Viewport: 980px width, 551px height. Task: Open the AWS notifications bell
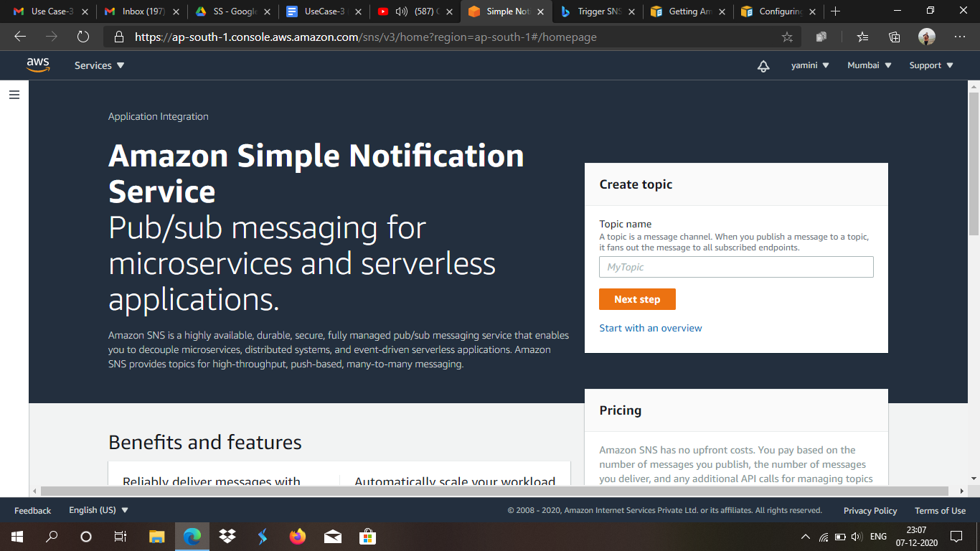tap(763, 66)
